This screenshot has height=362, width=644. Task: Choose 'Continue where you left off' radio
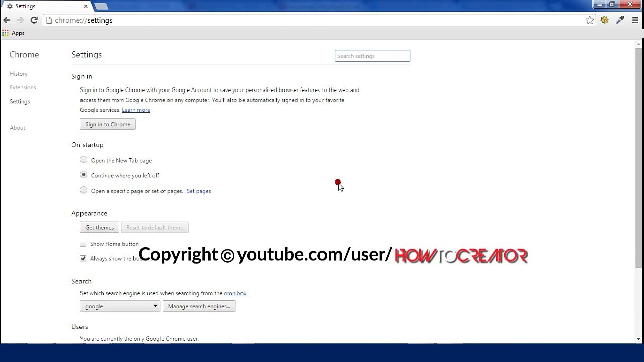pos(84,175)
